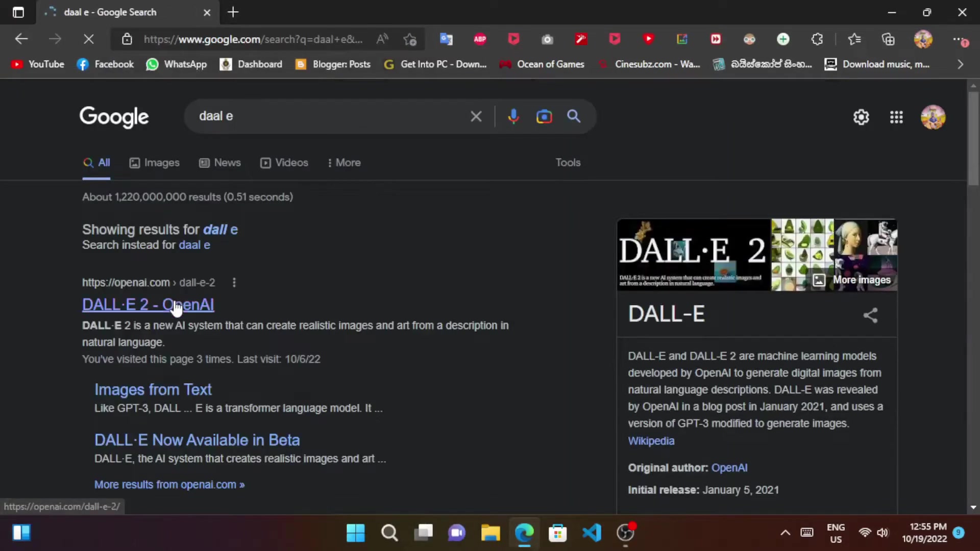Open the tab actions menu icon

point(18,12)
